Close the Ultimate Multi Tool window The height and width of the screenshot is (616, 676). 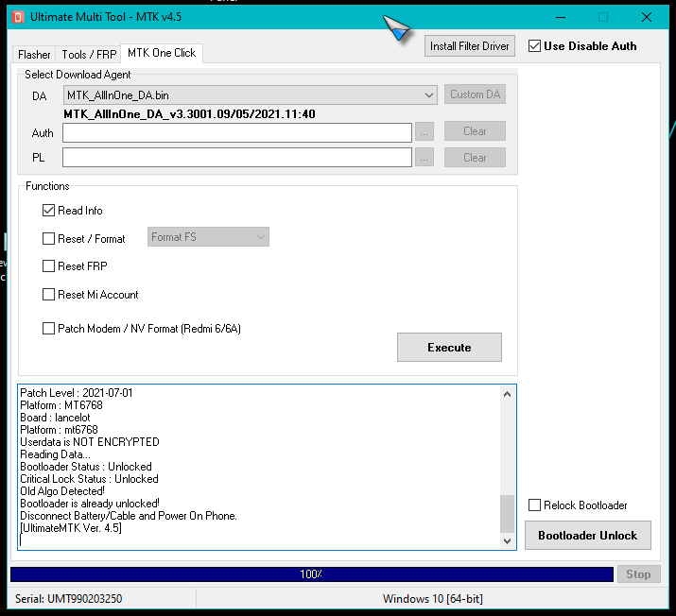(x=647, y=17)
